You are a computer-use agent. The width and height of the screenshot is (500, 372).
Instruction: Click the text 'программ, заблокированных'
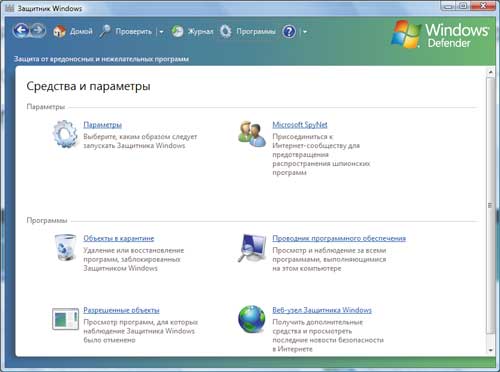[132, 259]
